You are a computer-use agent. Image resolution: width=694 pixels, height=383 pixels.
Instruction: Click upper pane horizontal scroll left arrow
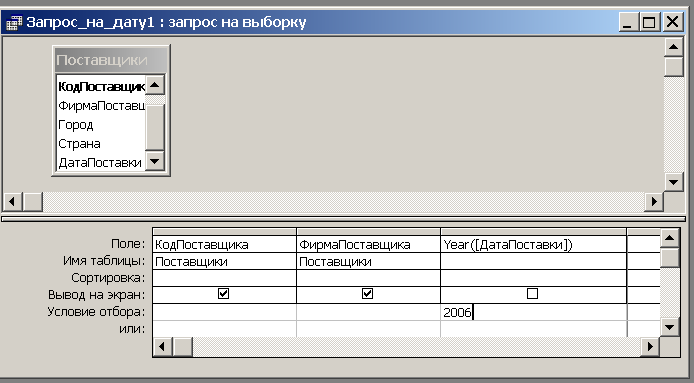13,202
